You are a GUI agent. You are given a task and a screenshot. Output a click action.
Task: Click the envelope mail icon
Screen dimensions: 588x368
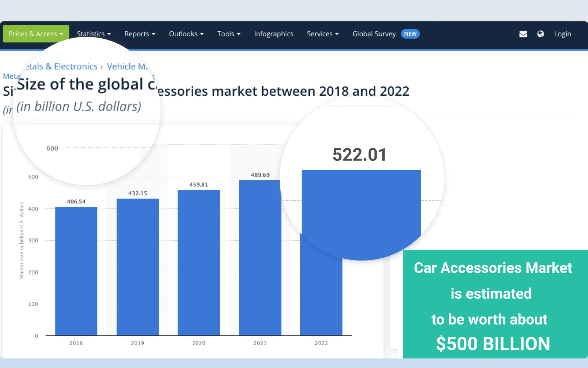point(523,34)
